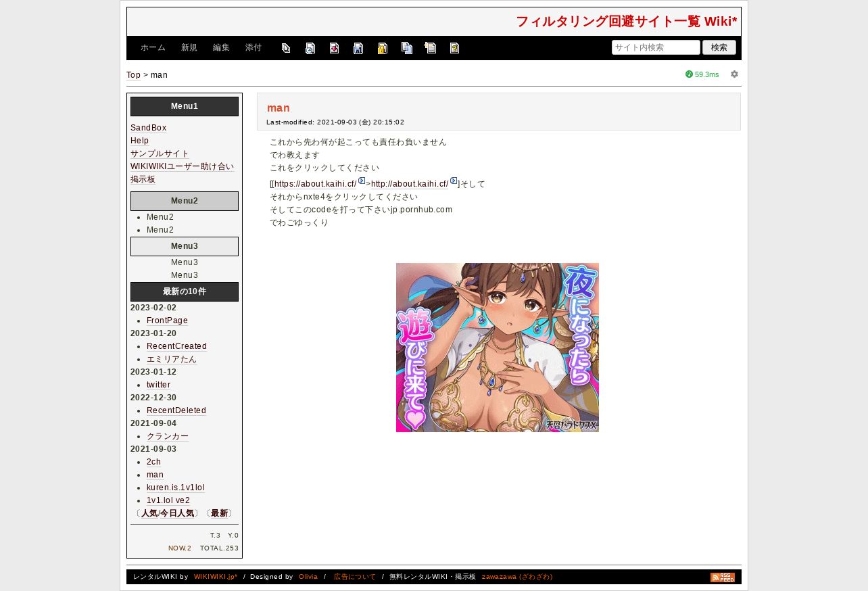The height and width of the screenshot is (591, 868).
Task: Click 今日人気 link in sidebar
Action: [176, 513]
